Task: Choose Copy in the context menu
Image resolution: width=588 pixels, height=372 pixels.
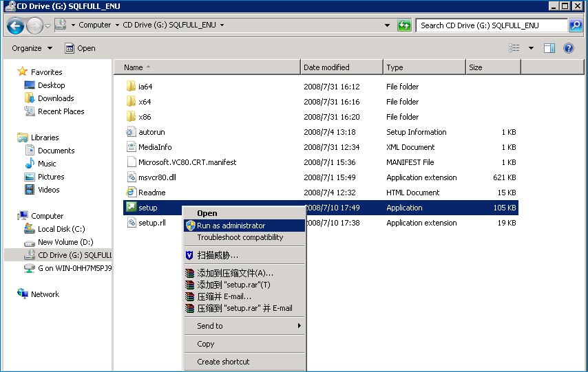Action: point(244,344)
